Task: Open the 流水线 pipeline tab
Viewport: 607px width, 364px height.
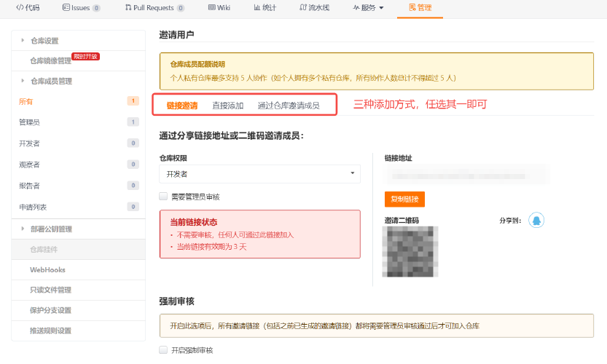Action: pyautogui.click(x=314, y=8)
